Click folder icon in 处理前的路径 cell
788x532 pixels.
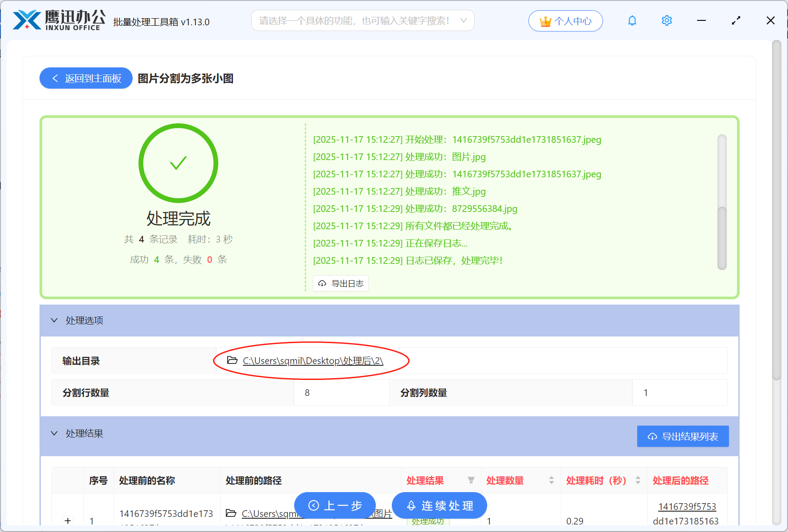[x=231, y=513]
